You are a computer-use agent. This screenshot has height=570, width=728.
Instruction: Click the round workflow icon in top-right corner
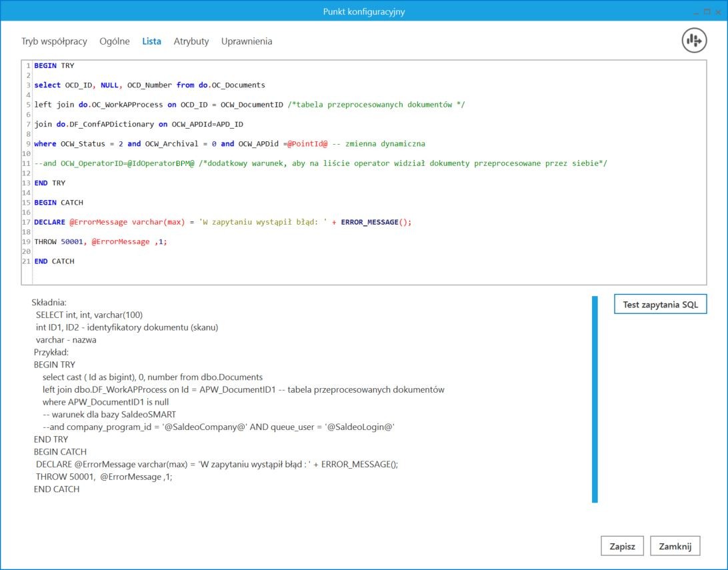click(x=693, y=41)
